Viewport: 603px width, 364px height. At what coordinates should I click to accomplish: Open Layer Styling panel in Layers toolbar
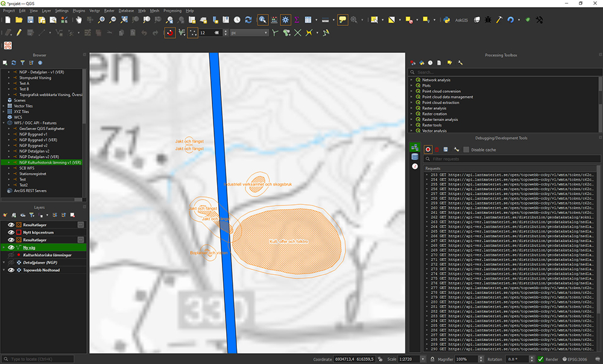[5, 215]
